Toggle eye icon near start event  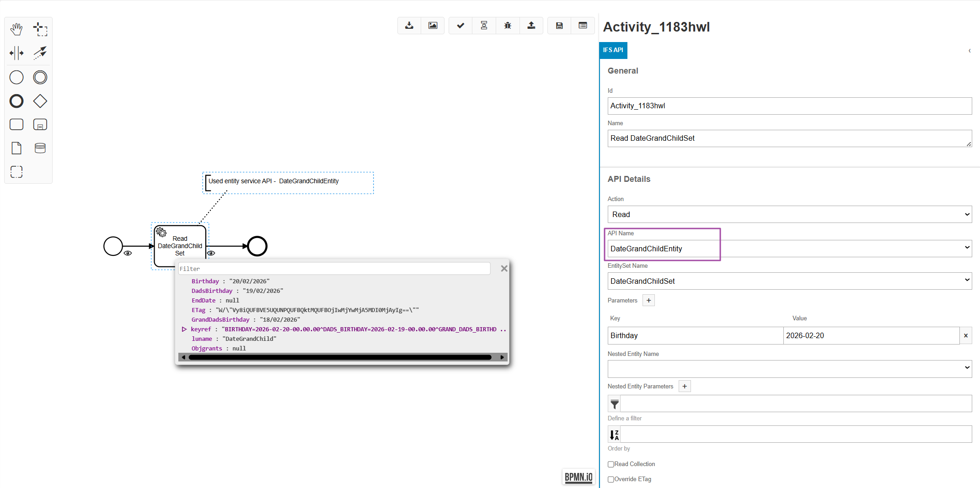point(128,253)
